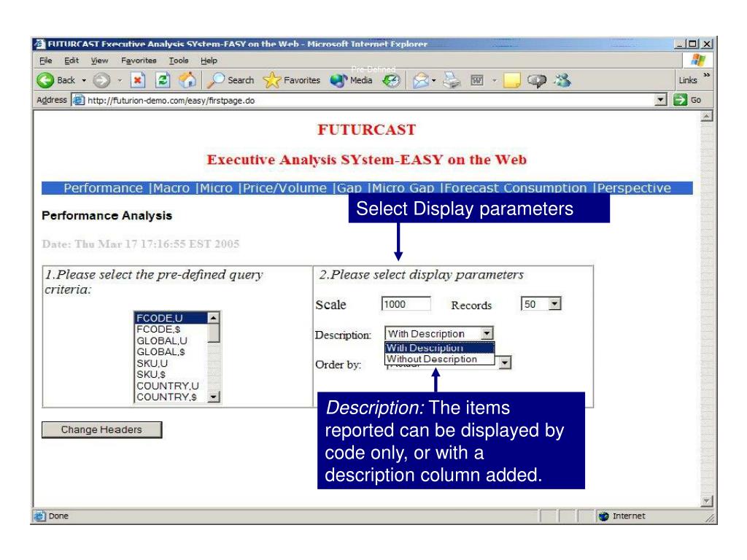Open the Help menu

(209, 61)
